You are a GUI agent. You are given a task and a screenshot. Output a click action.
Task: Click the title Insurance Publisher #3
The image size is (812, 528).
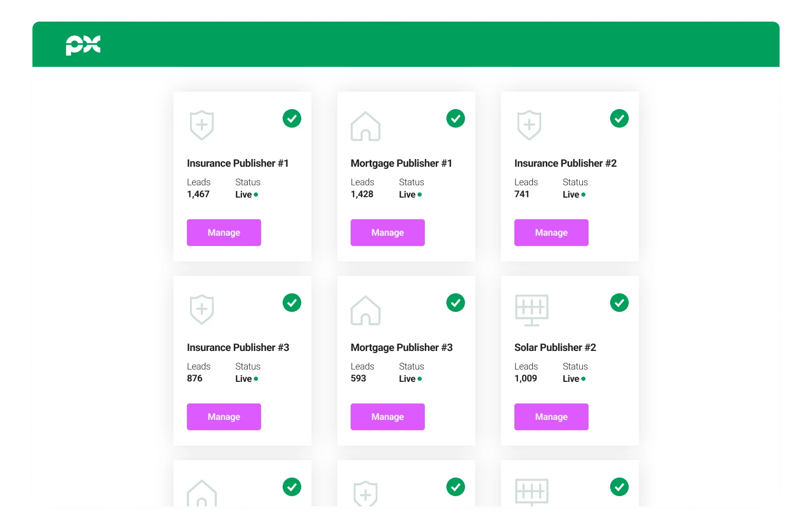(238, 347)
